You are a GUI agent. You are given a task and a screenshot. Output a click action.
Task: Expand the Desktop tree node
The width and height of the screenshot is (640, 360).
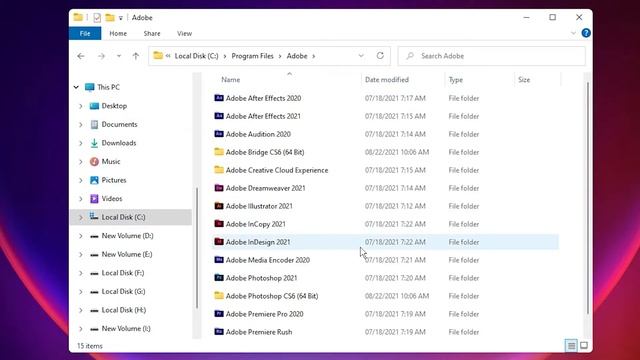click(80, 106)
